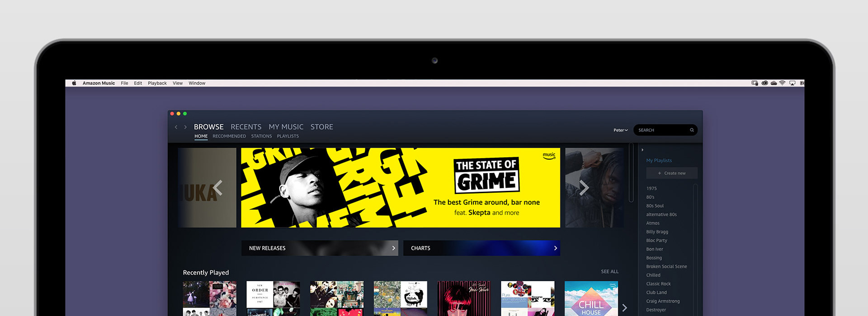Open the alternative 80s playlist
This screenshot has width=868, height=316.
tap(661, 214)
